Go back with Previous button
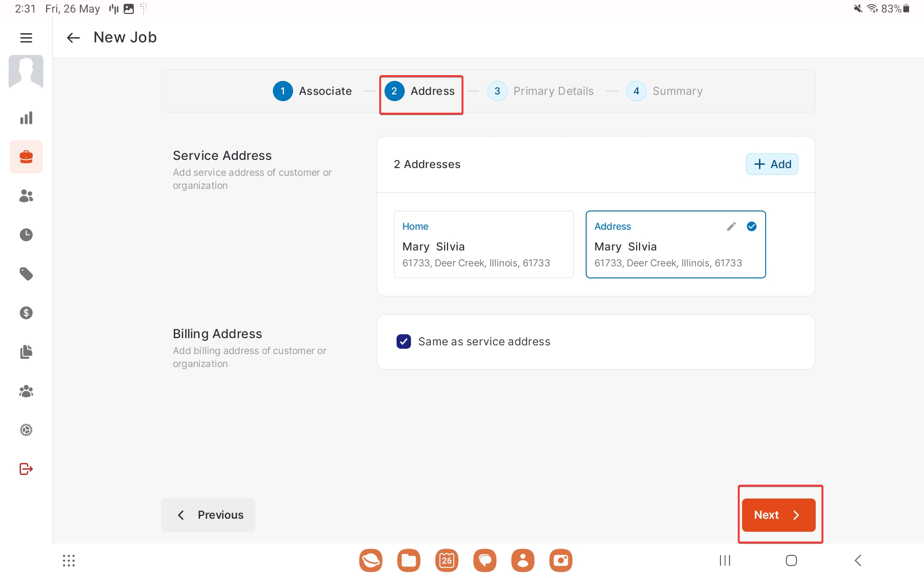This screenshot has height=578, width=924. (x=208, y=515)
